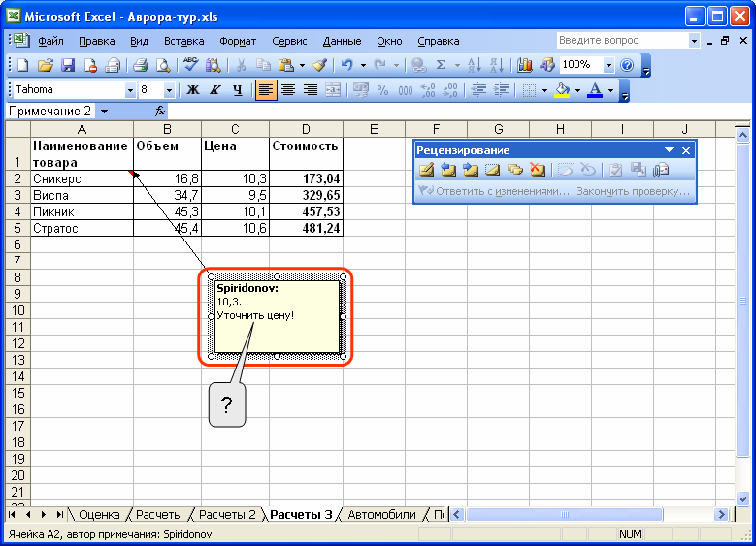756x546 pixels.
Task: Click Increase Indent icon
Action: click(501, 90)
